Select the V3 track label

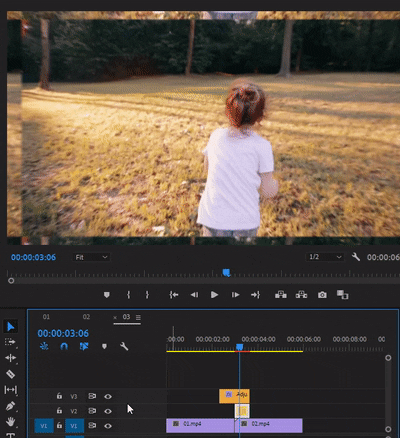(74, 396)
